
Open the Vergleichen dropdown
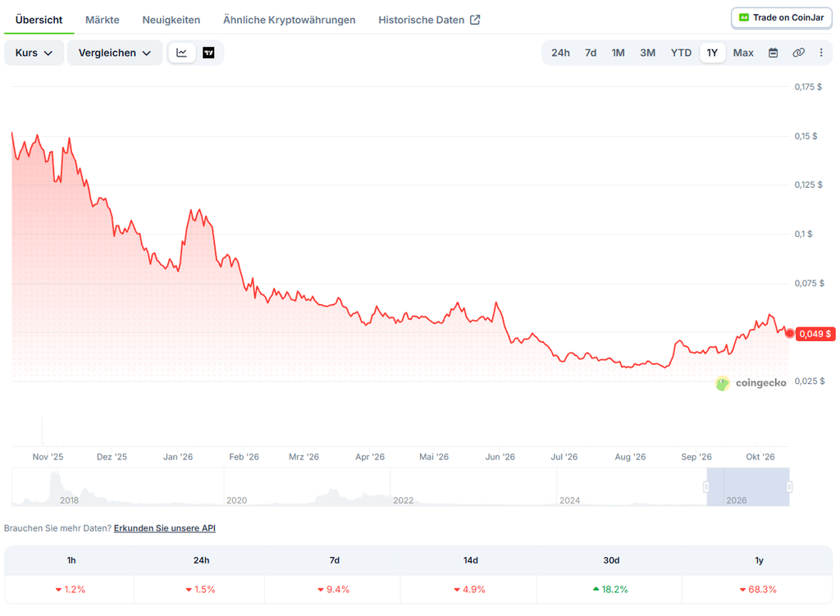pyautogui.click(x=115, y=52)
